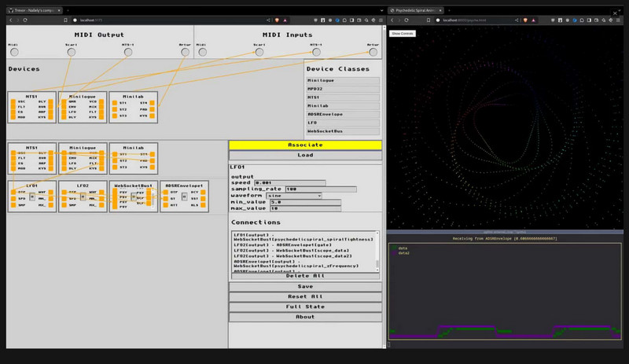629x364 pixels.
Task: Toggle the center button on LFO2 node
Action: 83,197
